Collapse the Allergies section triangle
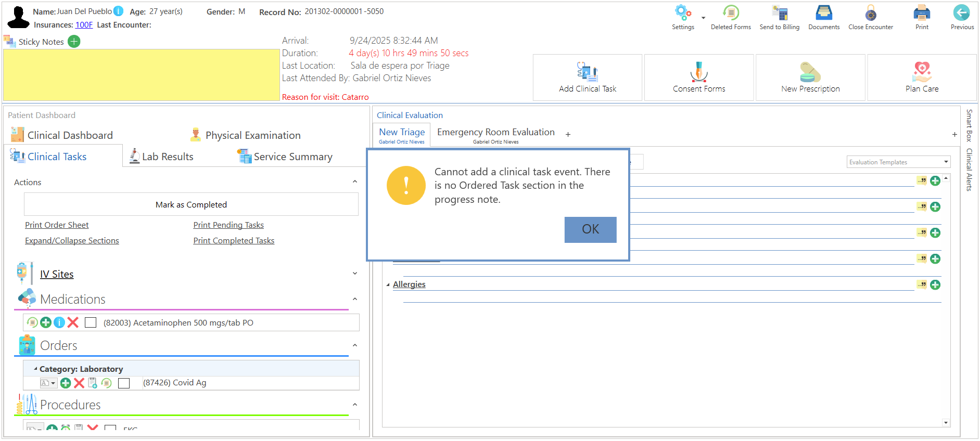980x441 pixels. tap(388, 284)
